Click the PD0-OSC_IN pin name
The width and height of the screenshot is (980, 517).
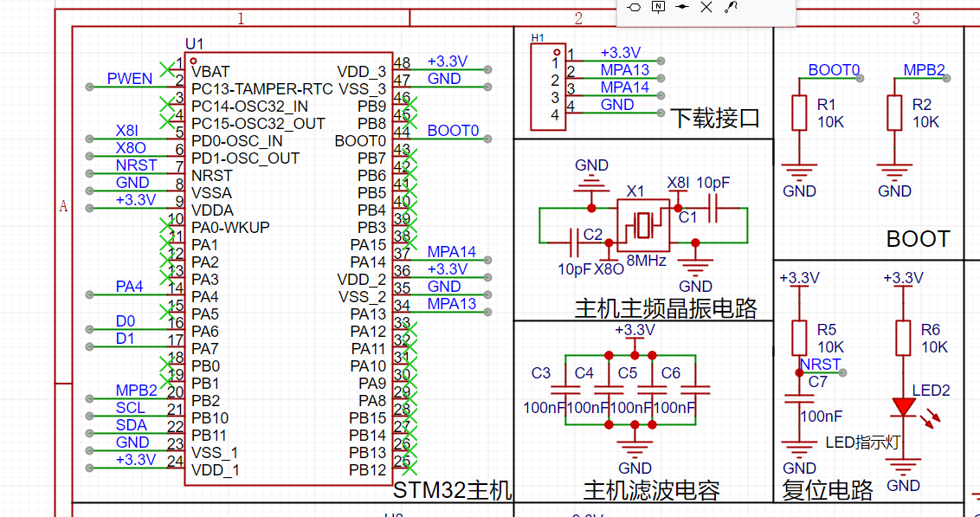point(237,140)
